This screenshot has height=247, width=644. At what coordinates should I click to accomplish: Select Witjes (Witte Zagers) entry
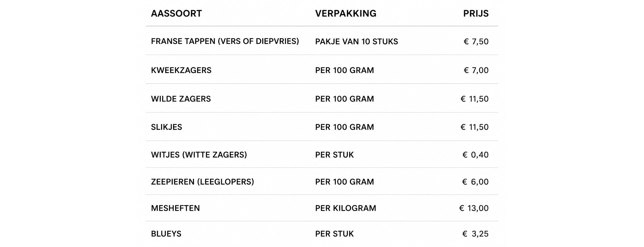199,155
